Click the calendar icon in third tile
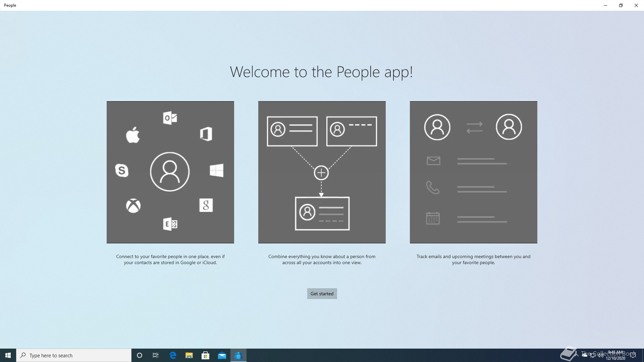This screenshot has width=644, height=362. pos(433,218)
